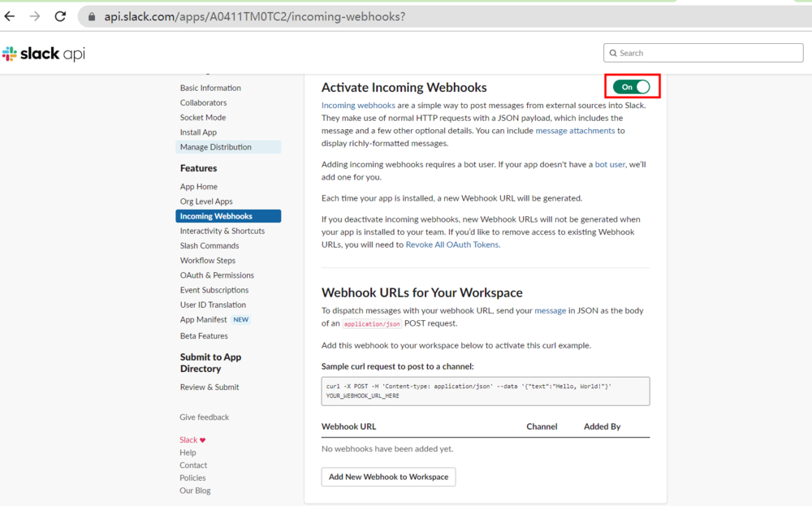
Task: Follow the Incoming webhooks link in description
Action: coord(358,105)
